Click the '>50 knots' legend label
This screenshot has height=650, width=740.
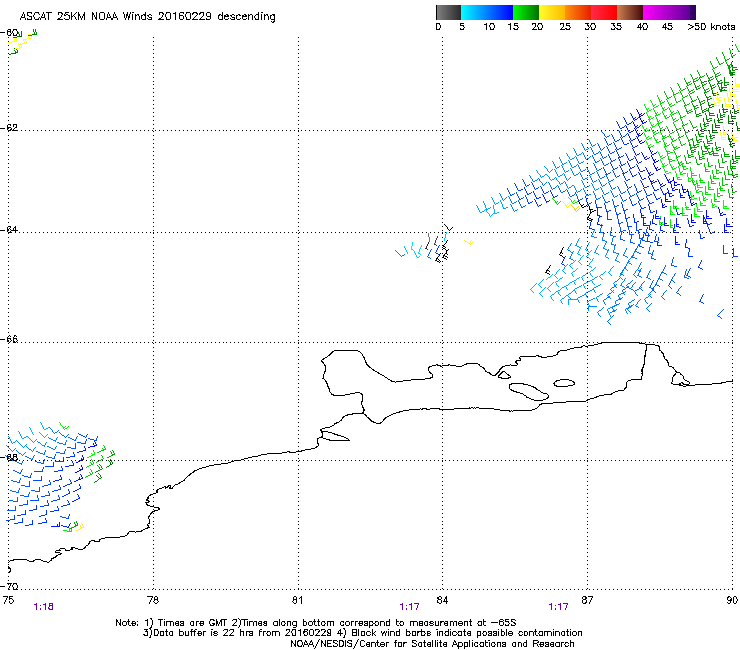(711, 27)
